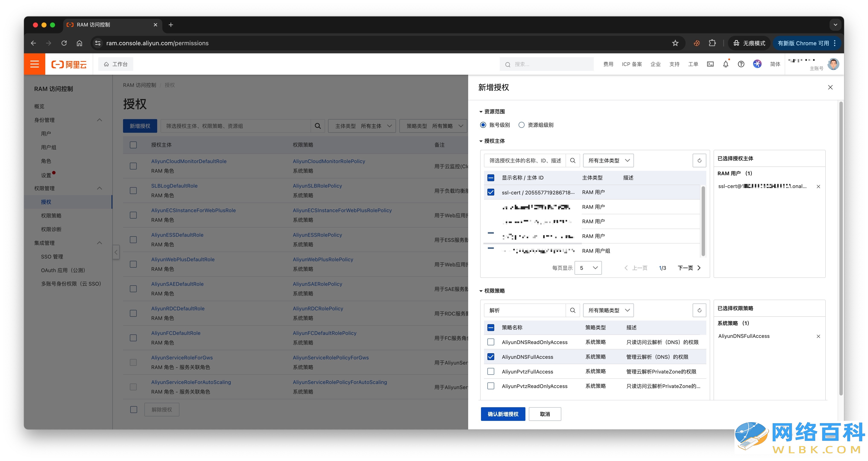Open the Cloud Shell terminal icon
Screen dimensions: 868x461
710,64
